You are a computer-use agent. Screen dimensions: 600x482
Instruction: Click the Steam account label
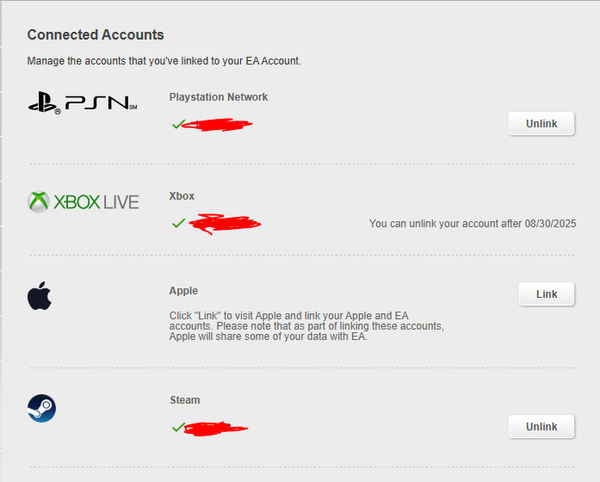pyautogui.click(x=185, y=400)
